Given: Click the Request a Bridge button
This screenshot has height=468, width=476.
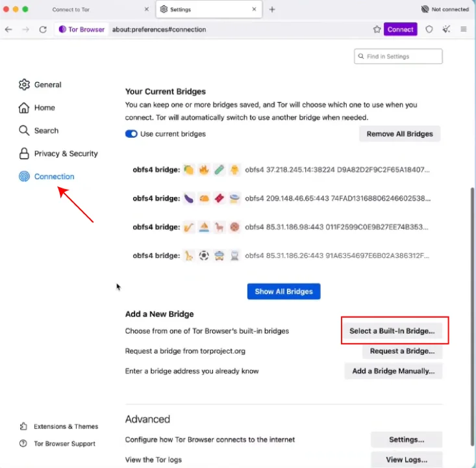Looking at the screenshot, I should (x=402, y=351).
